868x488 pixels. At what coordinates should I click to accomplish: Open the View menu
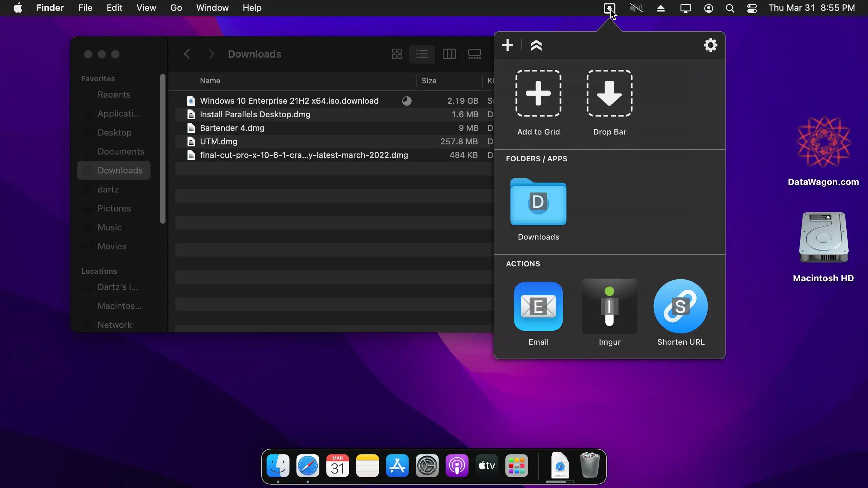pyautogui.click(x=146, y=8)
